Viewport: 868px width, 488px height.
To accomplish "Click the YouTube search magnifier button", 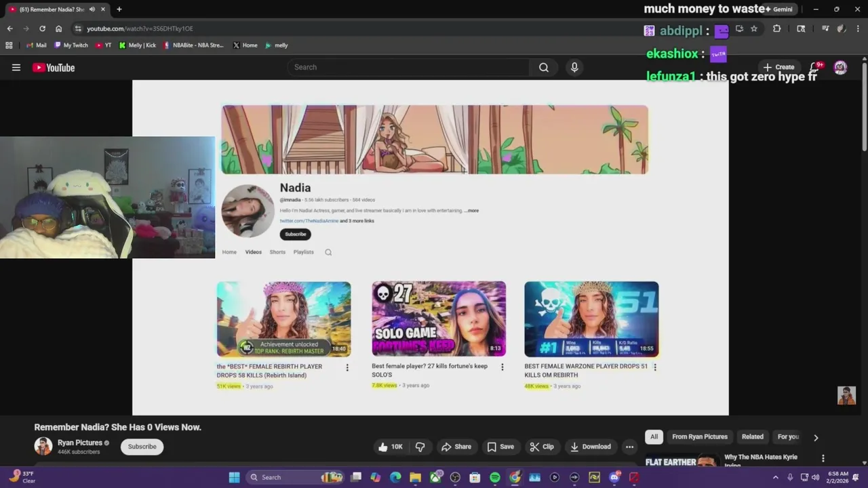I will coord(543,67).
